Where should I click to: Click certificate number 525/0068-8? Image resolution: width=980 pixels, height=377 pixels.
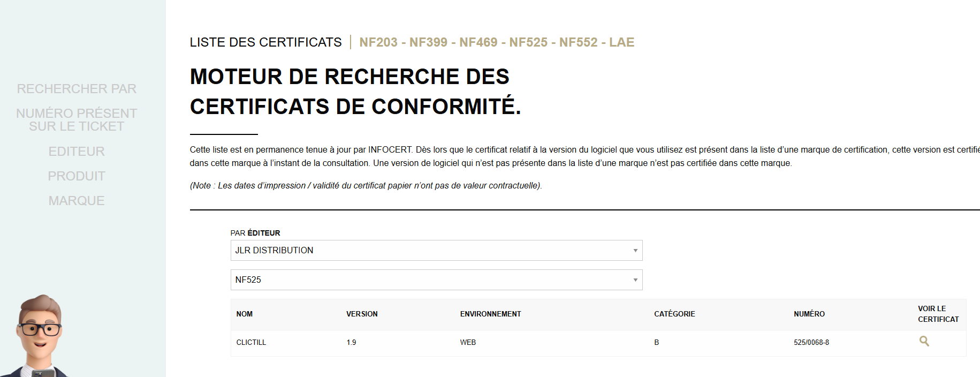(811, 343)
